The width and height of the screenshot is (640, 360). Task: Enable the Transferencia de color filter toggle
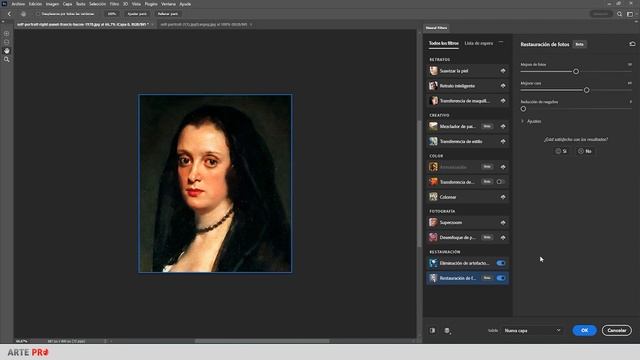(x=500, y=182)
